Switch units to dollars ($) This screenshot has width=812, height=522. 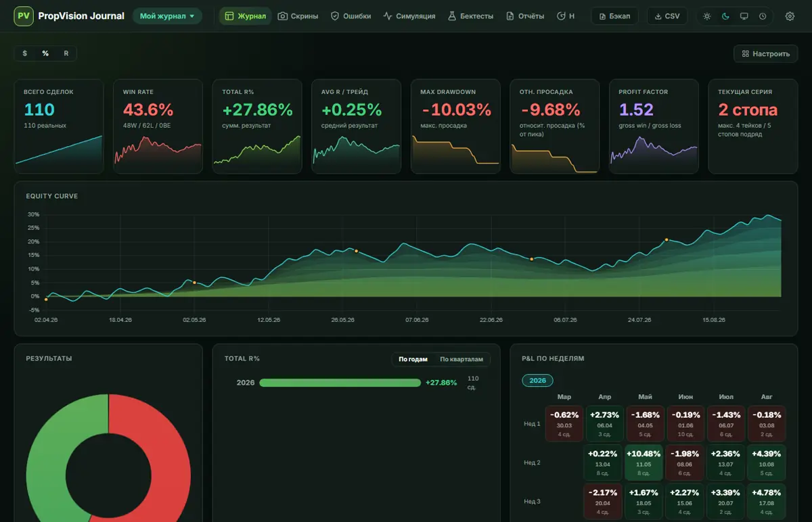click(x=25, y=53)
